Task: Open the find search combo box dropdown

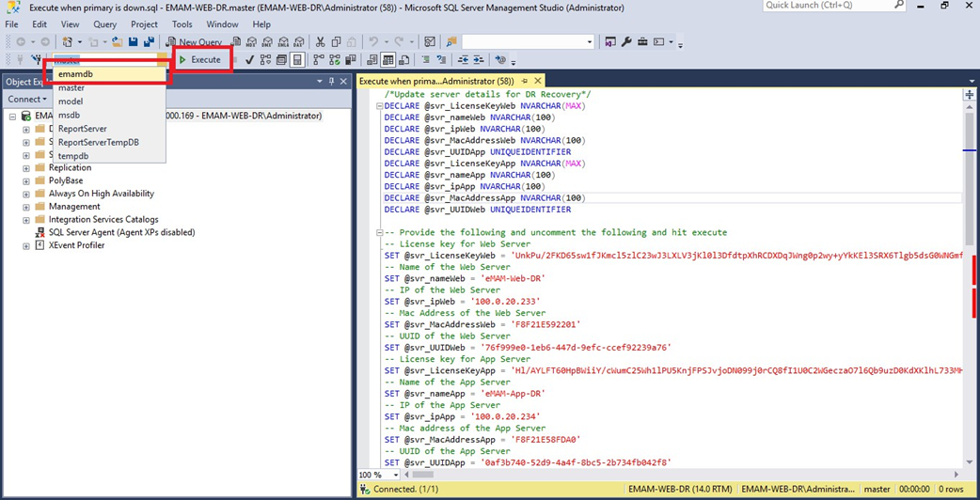Action: coord(590,41)
